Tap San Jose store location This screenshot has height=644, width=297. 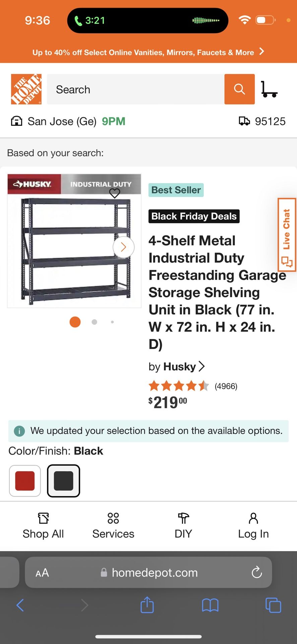pyautogui.click(x=62, y=121)
